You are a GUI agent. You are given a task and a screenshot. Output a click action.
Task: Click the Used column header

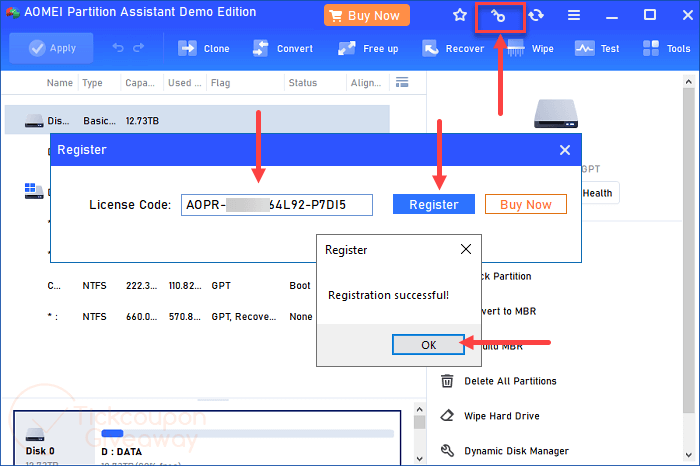tap(184, 83)
